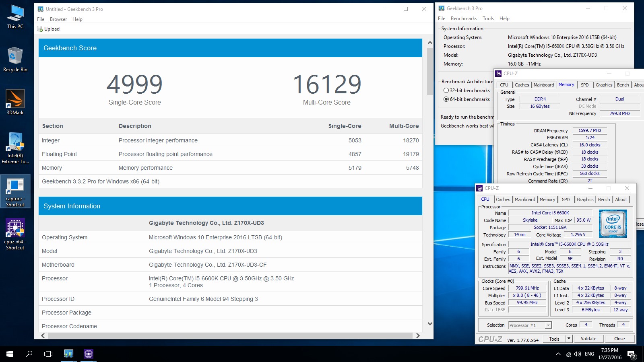644x362 pixels.
Task: Open the Windows Start menu
Action: pos(10,354)
